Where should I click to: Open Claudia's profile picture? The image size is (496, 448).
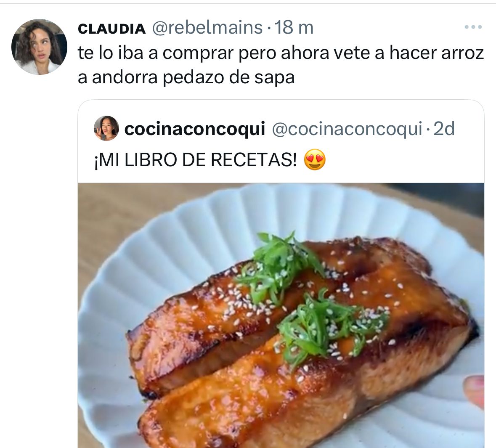point(39,47)
